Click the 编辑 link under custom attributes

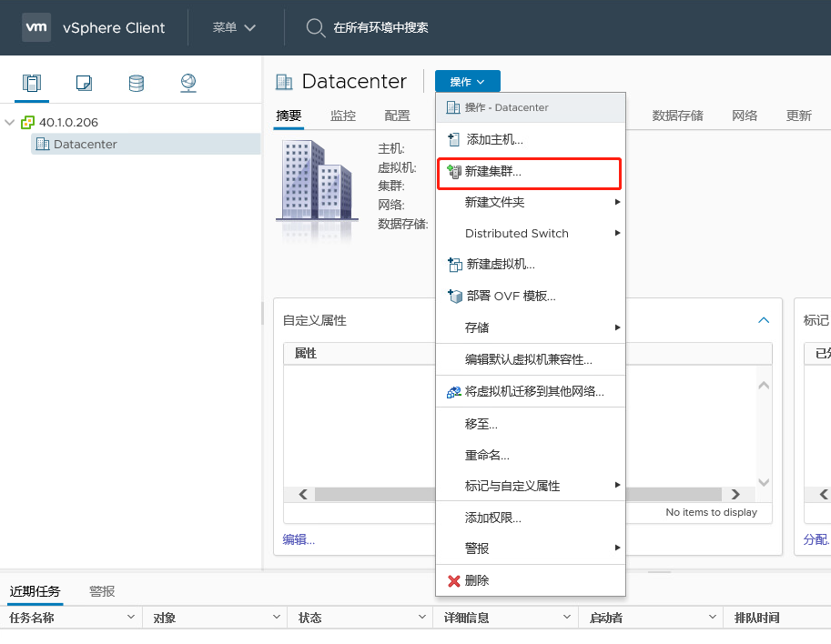click(x=299, y=539)
